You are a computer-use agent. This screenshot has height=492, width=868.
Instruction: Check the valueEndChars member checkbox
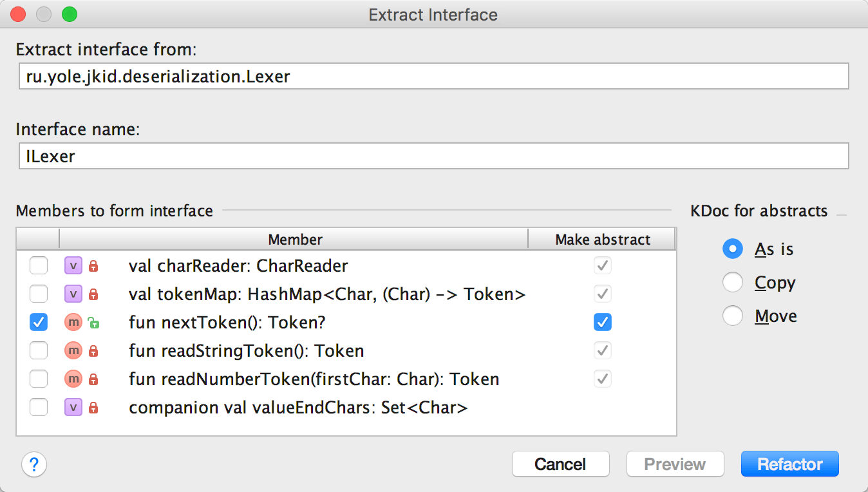pyautogui.click(x=39, y=407)
